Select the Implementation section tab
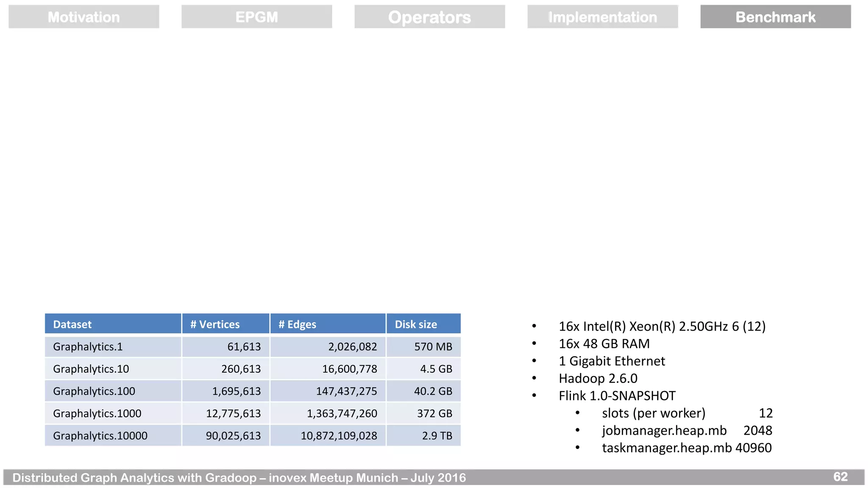The image size is (868, 488). [603, 17]
